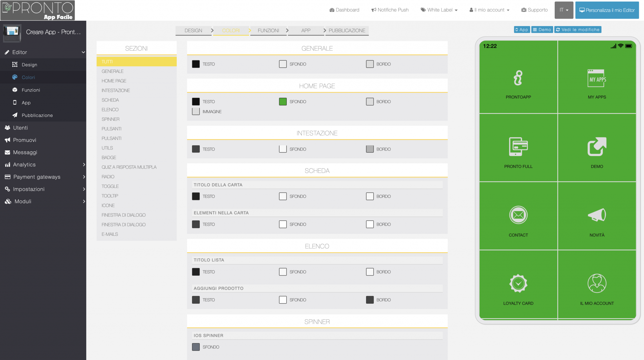644x360 pixels.
Task: Open Generale TESTO black color swatch
Action: (x=196, y=64)
